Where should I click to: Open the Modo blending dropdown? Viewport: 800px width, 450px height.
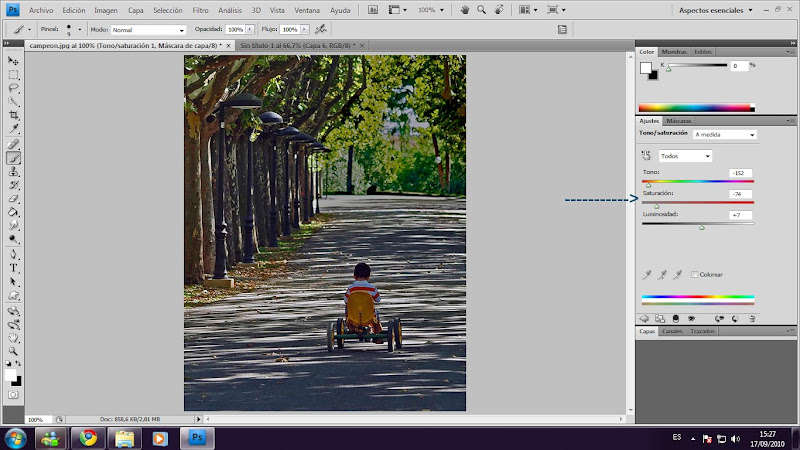coord(148,30)
